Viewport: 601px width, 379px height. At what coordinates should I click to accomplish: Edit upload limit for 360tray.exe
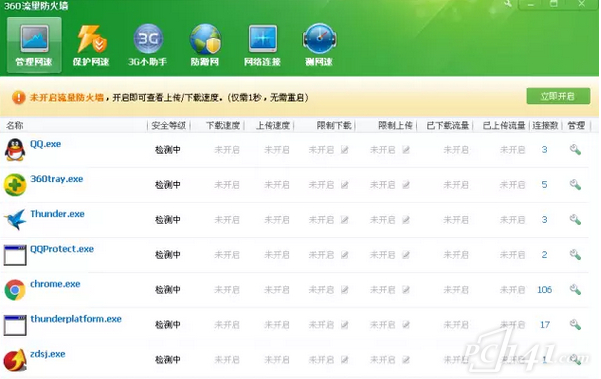(x=406, y=185)
